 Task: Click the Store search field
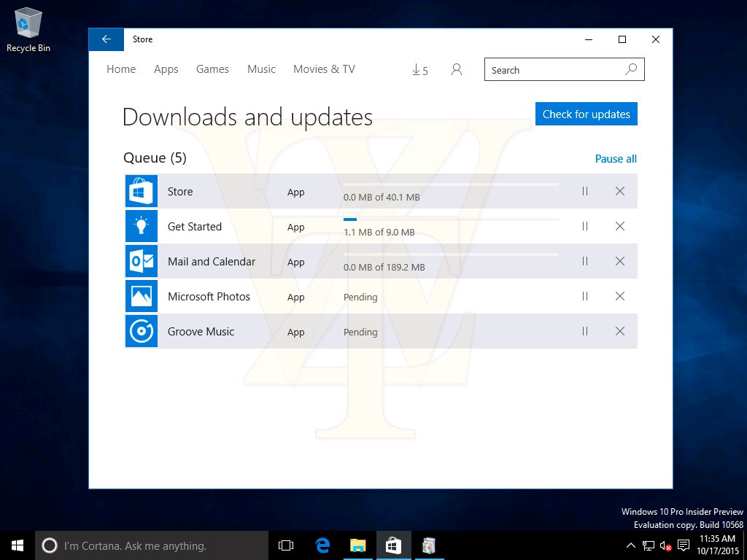[554, 70]
